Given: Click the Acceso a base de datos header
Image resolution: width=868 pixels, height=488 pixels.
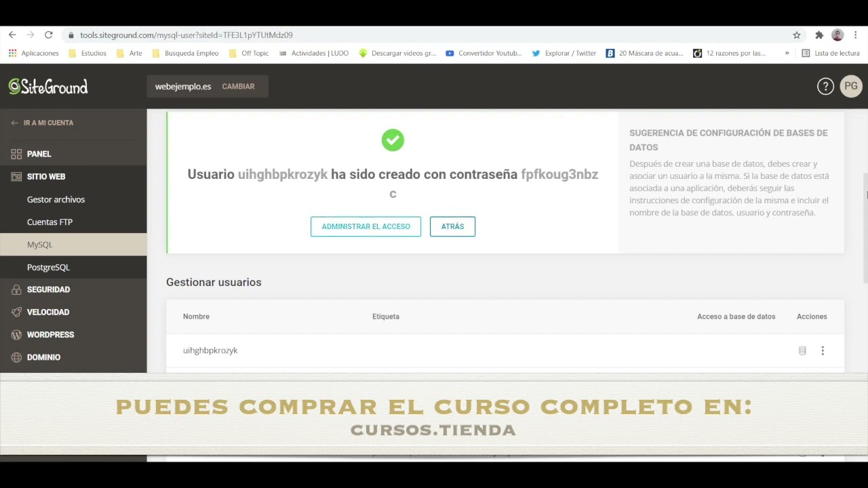Looking at the screenshot, I should point(736,317).
